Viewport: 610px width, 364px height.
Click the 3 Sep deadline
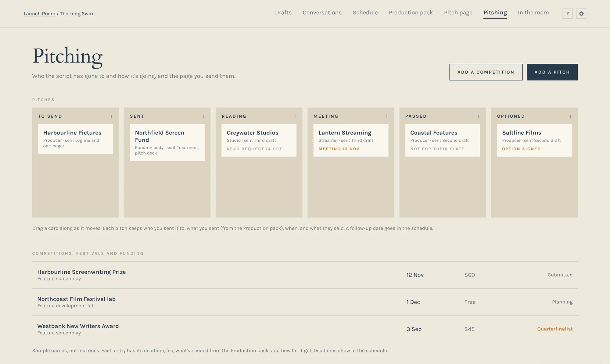point(414,329)
